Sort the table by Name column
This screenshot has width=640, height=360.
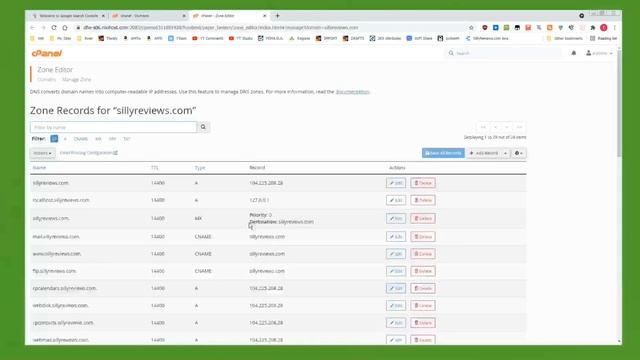click(39, 168)
